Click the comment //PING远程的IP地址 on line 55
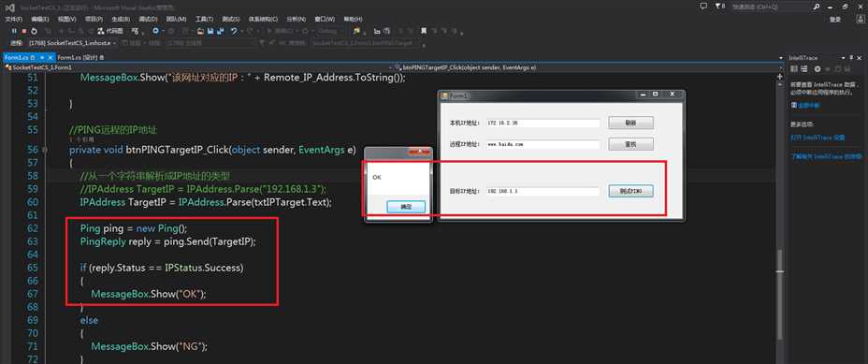The height and width of the screenshot is (364, 868). pyautogui.click(x=113, y=130)
